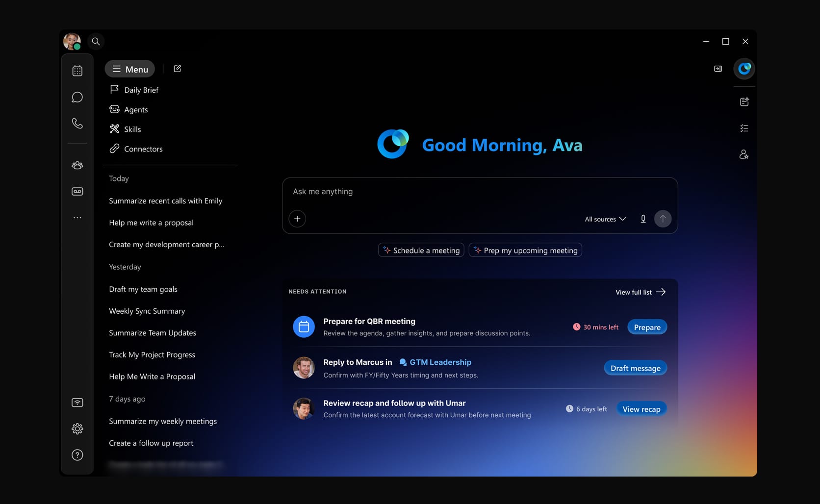This screenshot has height=504, width=820.
Task: Open the help question mark icon
Action: pos(77,455)
